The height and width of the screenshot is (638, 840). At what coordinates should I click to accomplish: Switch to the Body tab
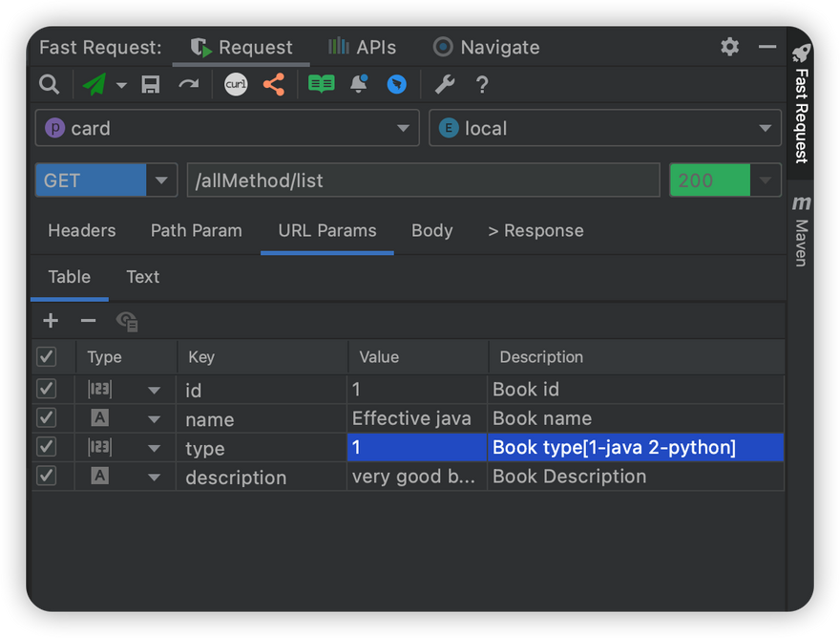(431, 231)
